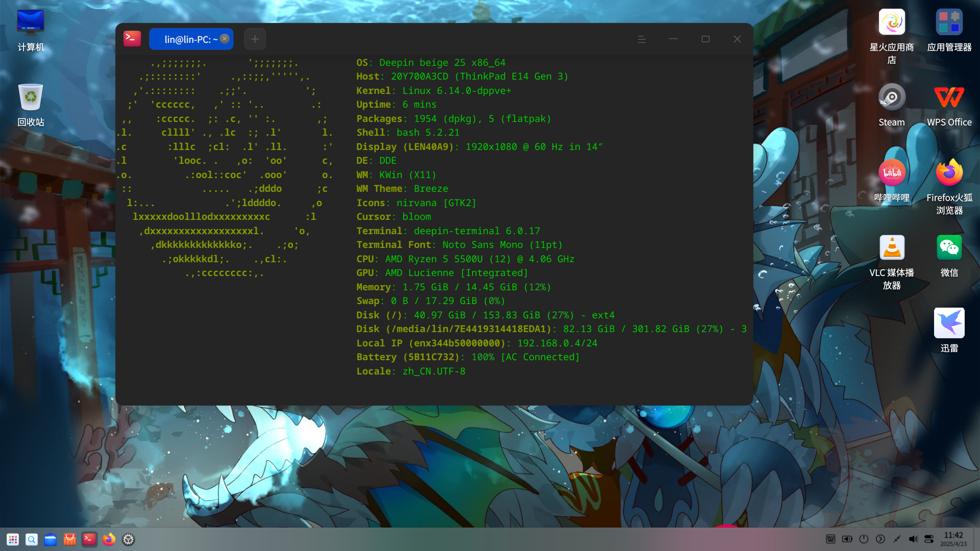Screen dimensions: 980x551
Task: Open the quick settings toggles panel
Action: tap(929, 539)
